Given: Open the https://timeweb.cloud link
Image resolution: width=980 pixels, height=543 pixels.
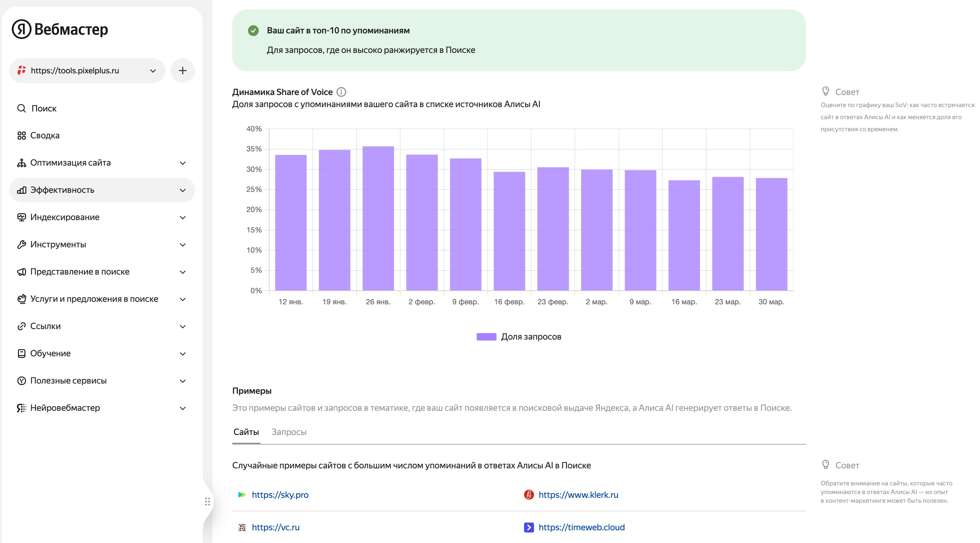Looking at the screenshot, I should coord(581,528).
